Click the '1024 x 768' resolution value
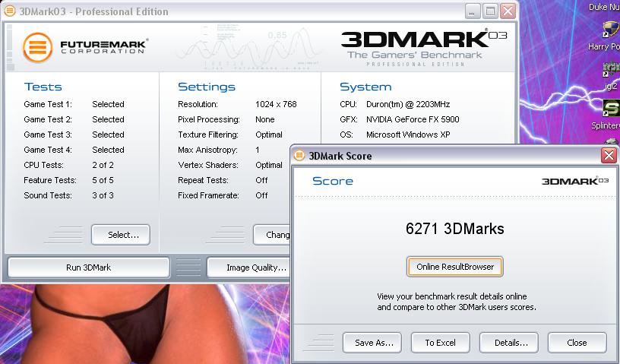Viewport: 620px width, 364px height. tap(276, 104)
